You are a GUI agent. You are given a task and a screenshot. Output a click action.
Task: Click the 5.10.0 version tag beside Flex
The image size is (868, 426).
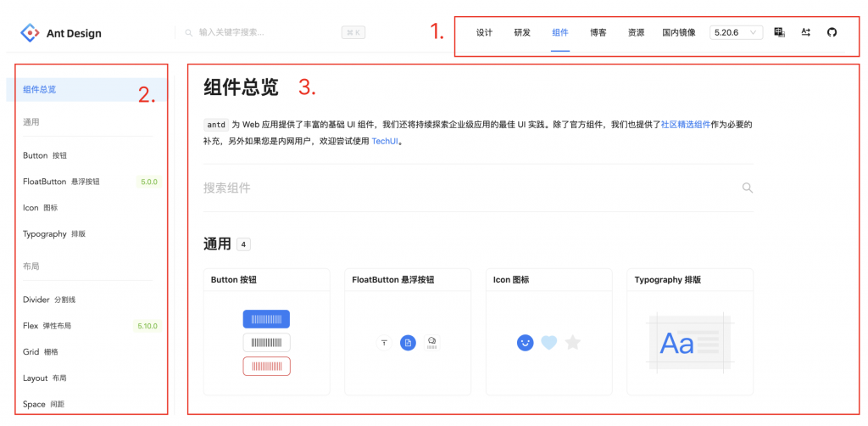pos(147,326)
